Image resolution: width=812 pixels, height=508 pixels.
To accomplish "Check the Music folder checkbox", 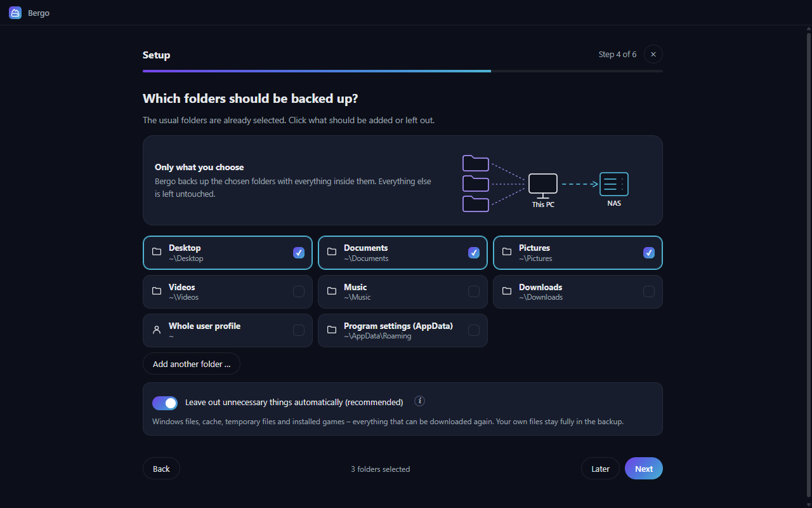I will (474, 291).
